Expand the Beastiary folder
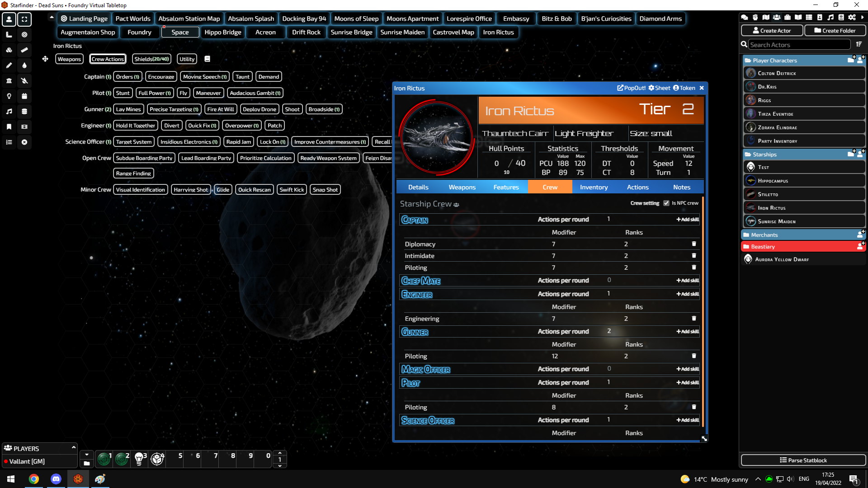Screen dimensions: 868x488 [x=763, y=247]
